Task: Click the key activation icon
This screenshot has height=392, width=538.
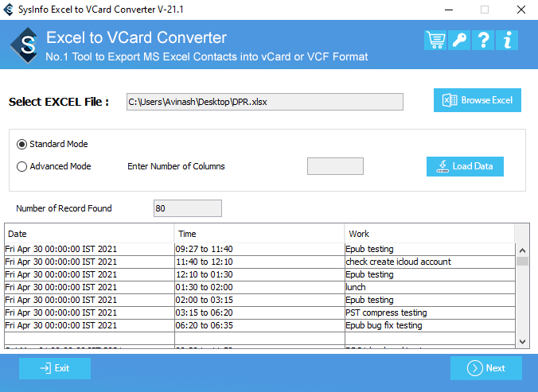Action: tap(459, 41)
